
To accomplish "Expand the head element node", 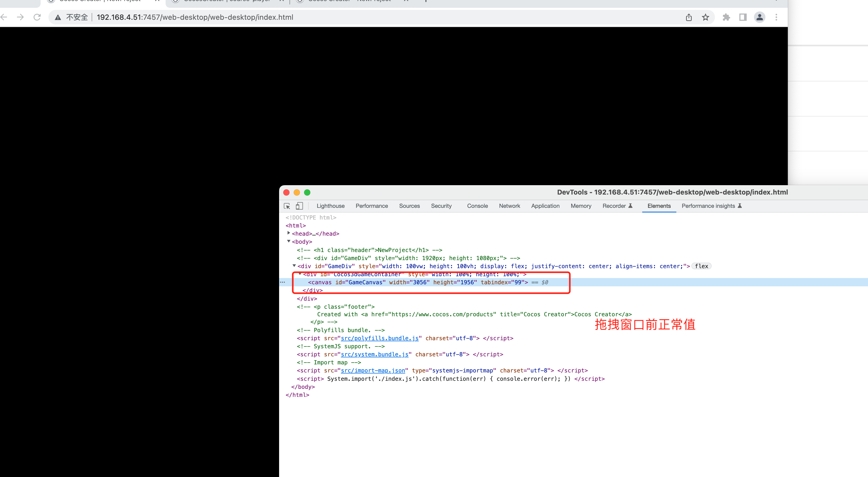I will 289,233.
